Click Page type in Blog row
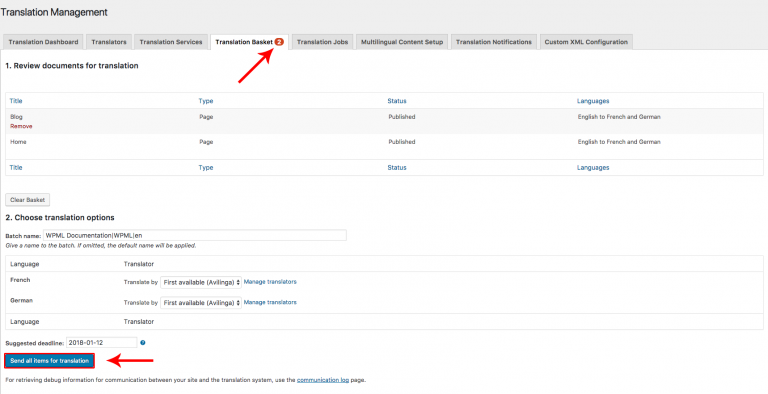The image size is (768, 394). (206, 117)
